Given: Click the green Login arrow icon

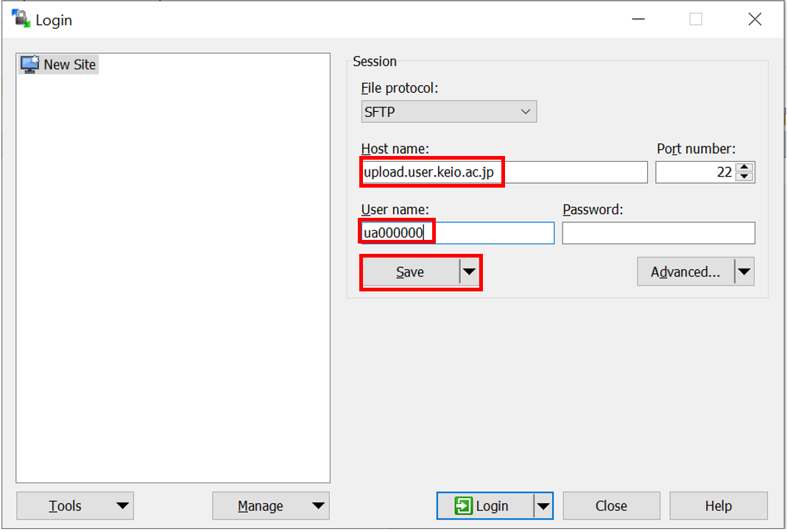Looking at the screenshot, I should [x=463, y=506].
